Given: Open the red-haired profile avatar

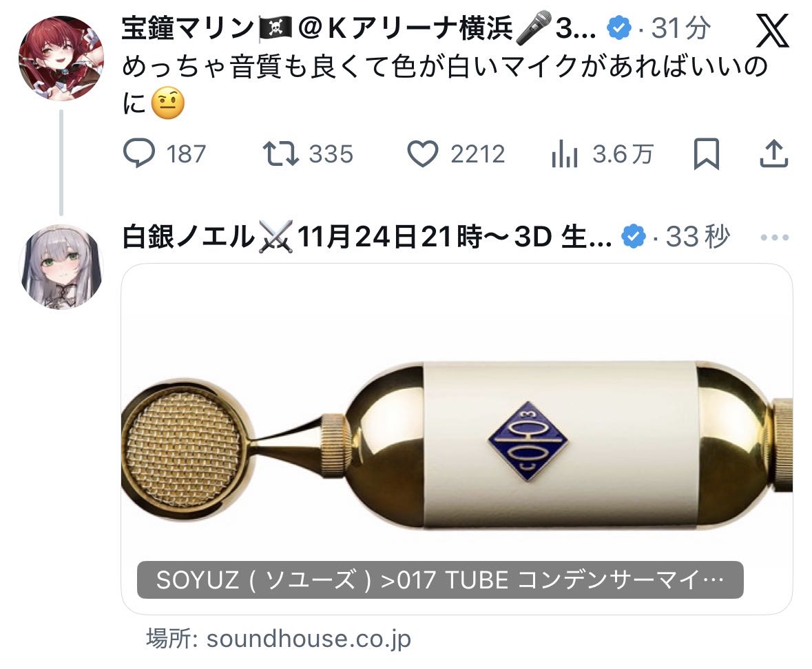Looking at the screenshot, I should 61,58.
